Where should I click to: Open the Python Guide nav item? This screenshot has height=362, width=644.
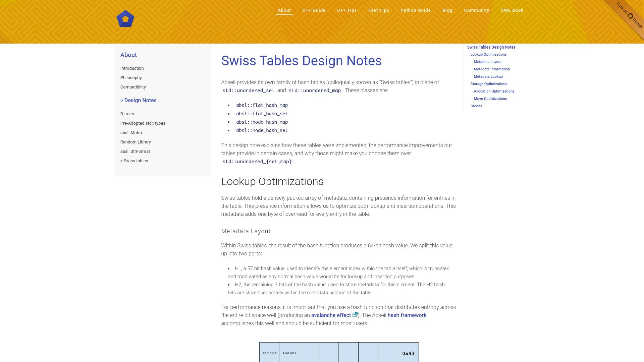(416, 10)
